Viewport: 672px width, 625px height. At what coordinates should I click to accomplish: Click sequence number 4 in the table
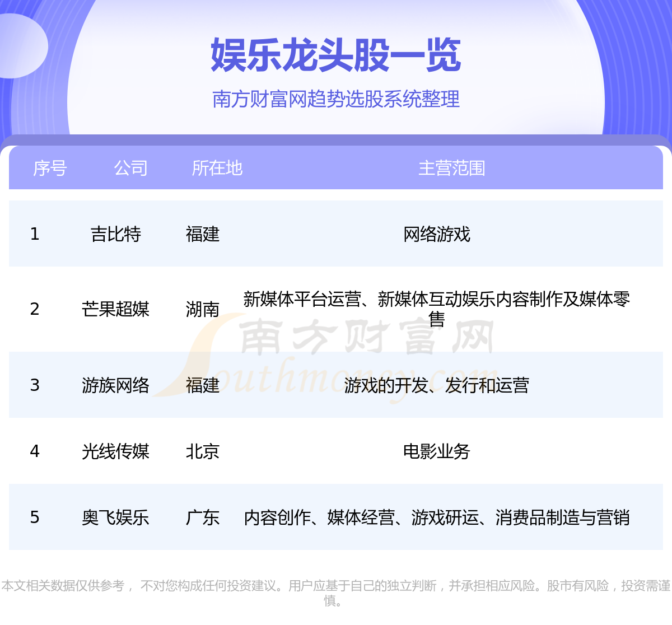(35, 451)
